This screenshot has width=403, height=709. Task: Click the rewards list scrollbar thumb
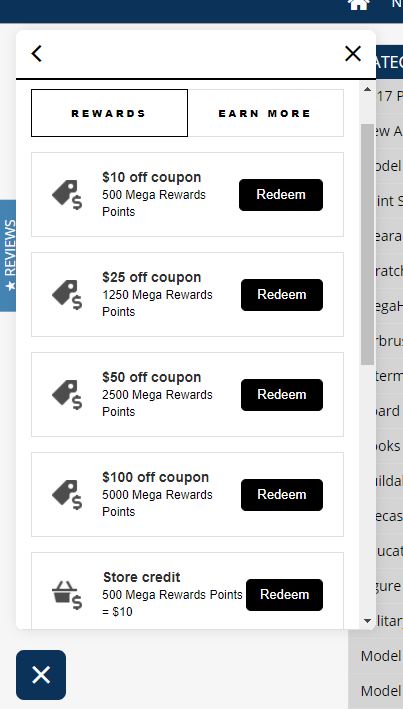[x=367, y=244]
